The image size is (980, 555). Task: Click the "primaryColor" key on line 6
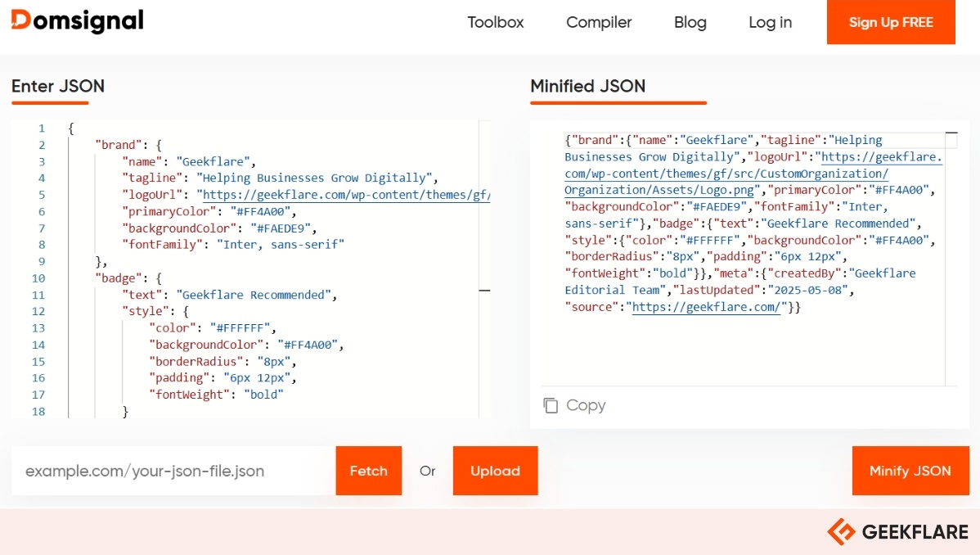[x=169, y=211]
